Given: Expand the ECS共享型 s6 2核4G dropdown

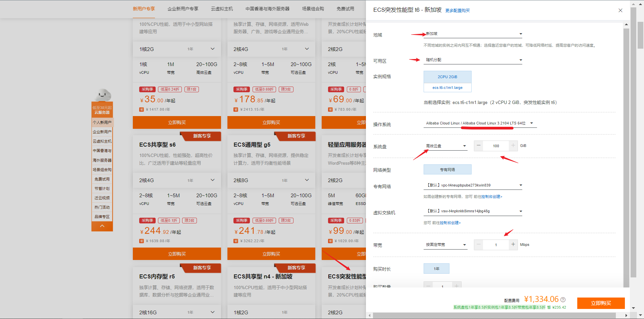Looking at the screenshot, I should tap(212, 180).
